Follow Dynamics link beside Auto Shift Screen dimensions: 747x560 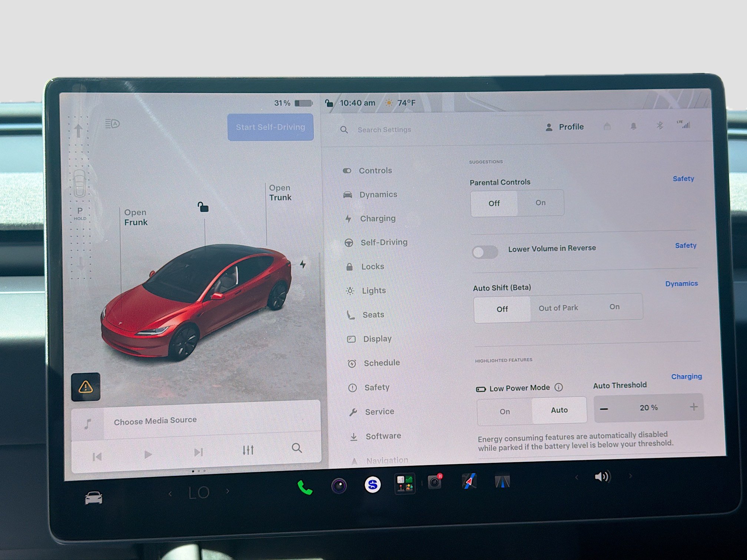pyautogui.click(x=681, y=284)
